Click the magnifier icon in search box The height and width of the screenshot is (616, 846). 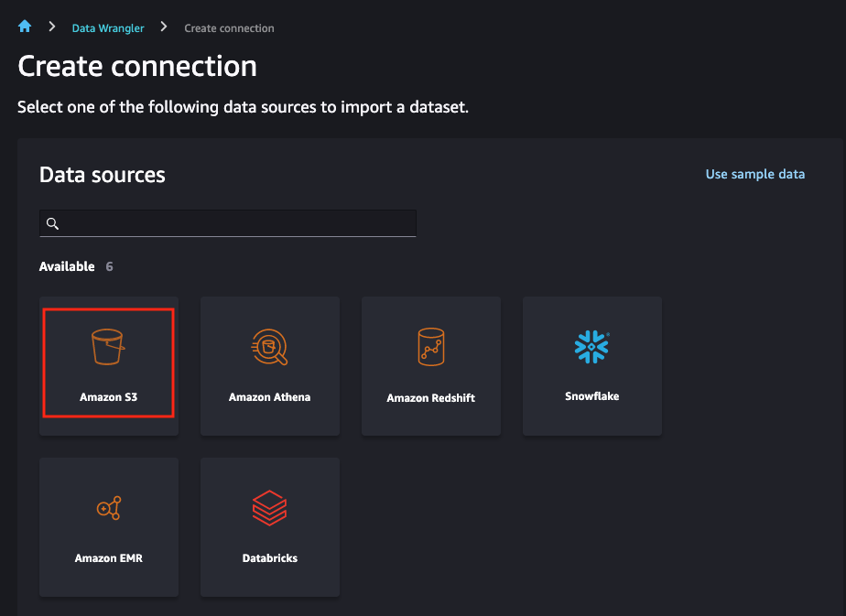click(x=52, y=223)
